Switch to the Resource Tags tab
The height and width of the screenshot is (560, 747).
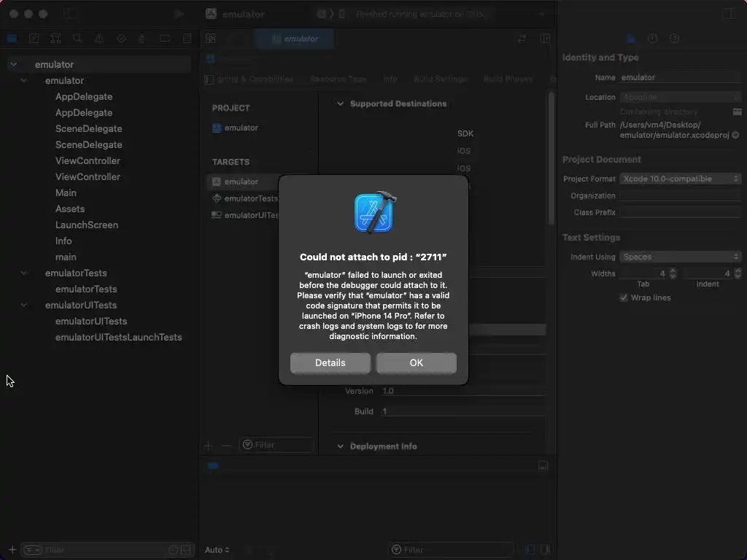(338, 79)
